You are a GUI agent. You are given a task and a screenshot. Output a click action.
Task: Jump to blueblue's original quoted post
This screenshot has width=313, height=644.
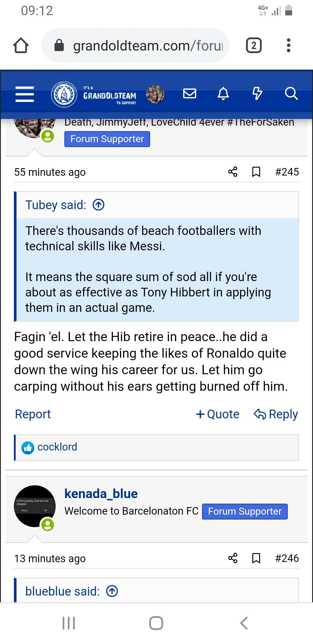pyautogui.click(x=112, y=591)
